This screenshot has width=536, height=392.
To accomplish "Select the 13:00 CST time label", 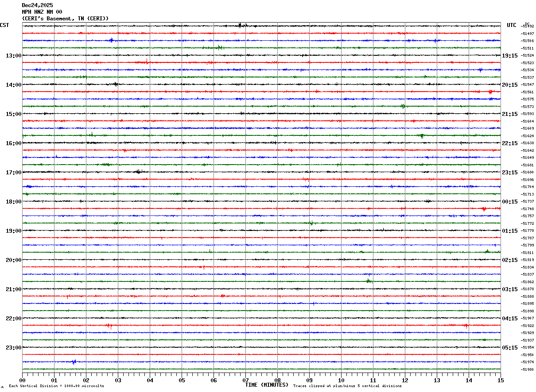I will pos(14,56).
